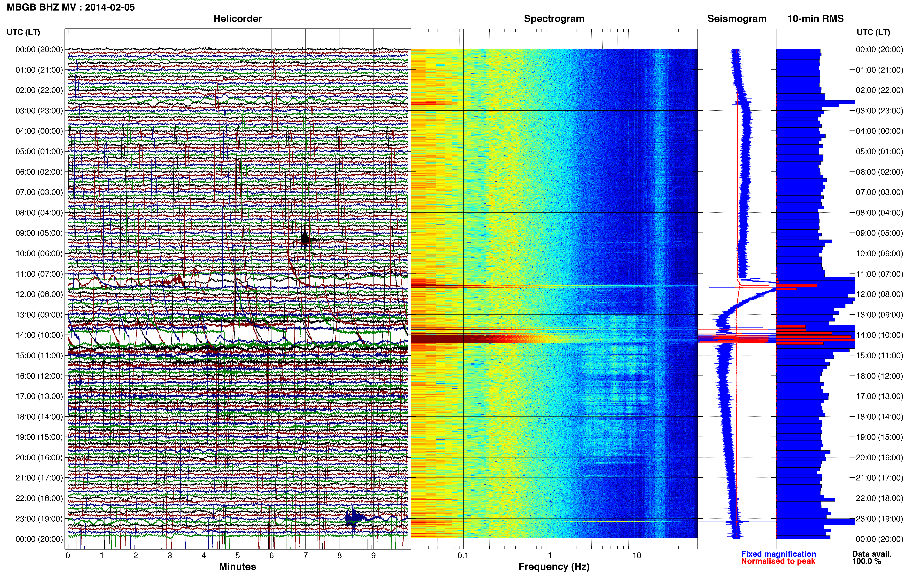Image resolution: width=924 pixels, height=578 pixels.
Task: Select the 'Helicorder' panel heading
Action: pyautogui.click(x=238, y=19)
